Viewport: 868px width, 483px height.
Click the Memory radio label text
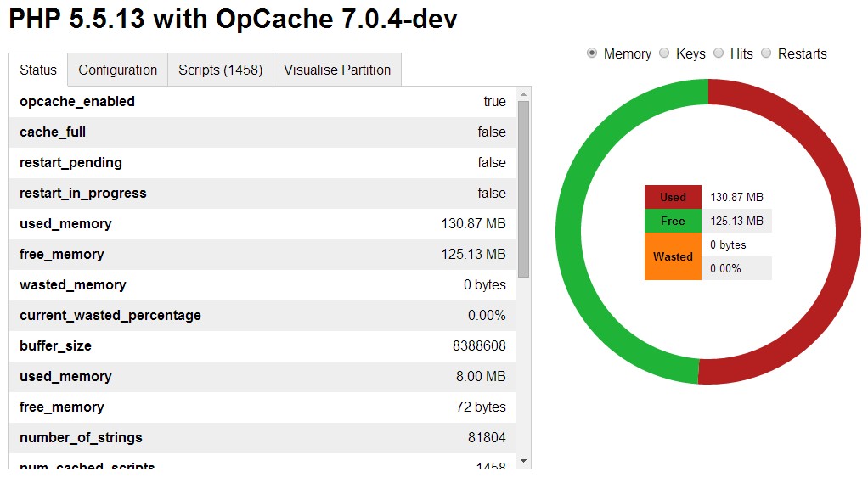[627, 53]
